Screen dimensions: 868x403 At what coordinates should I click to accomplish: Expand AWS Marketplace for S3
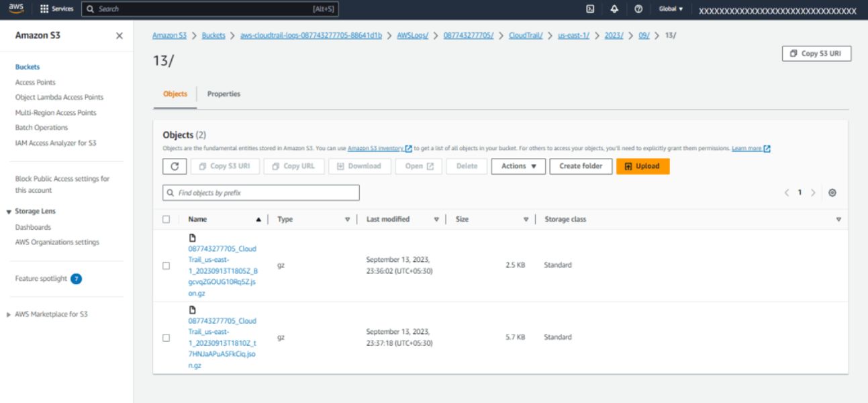click(x=9, y=314)
